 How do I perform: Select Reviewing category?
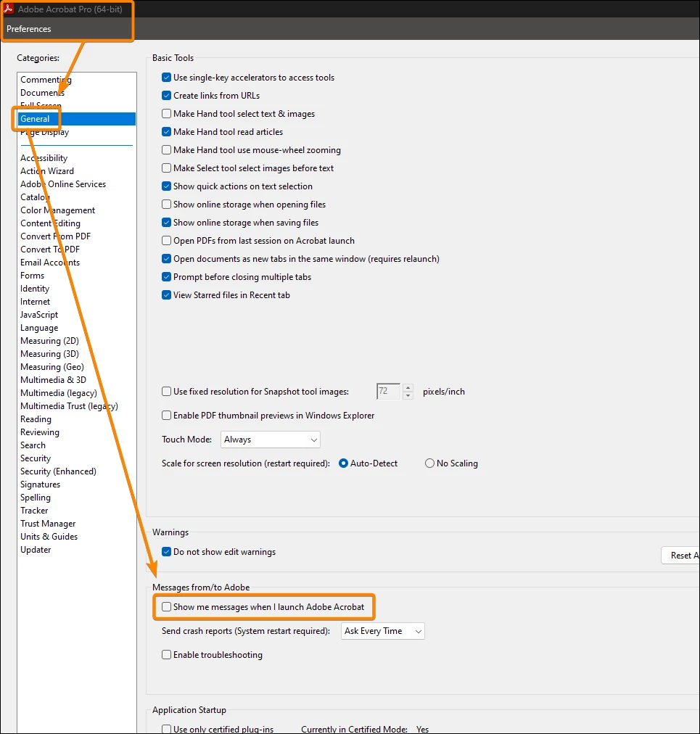pos(39,432)
